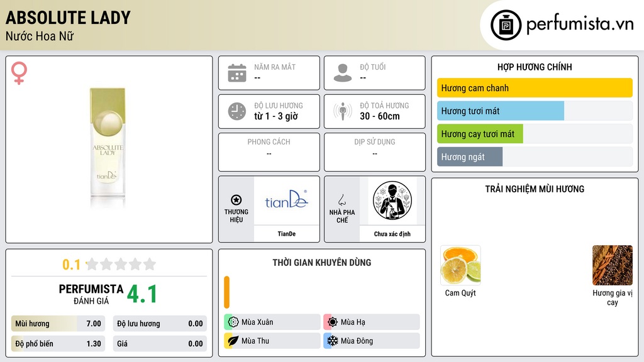
Task: Click the Phong cách card
Action: [269, 152]
